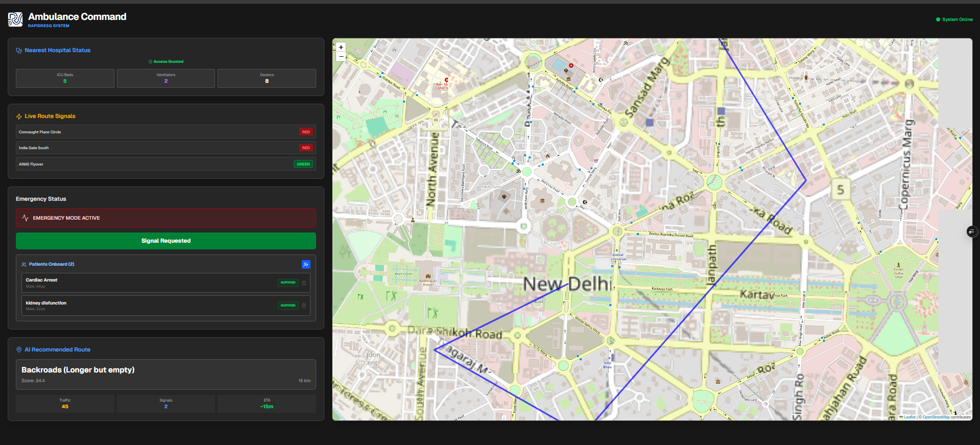Click the add patient icon button
980x445 pixels.
(306, 264)
